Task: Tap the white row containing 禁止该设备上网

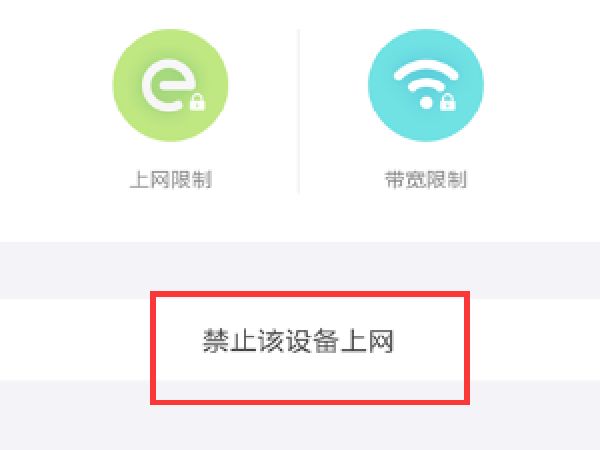Action: 300,340
